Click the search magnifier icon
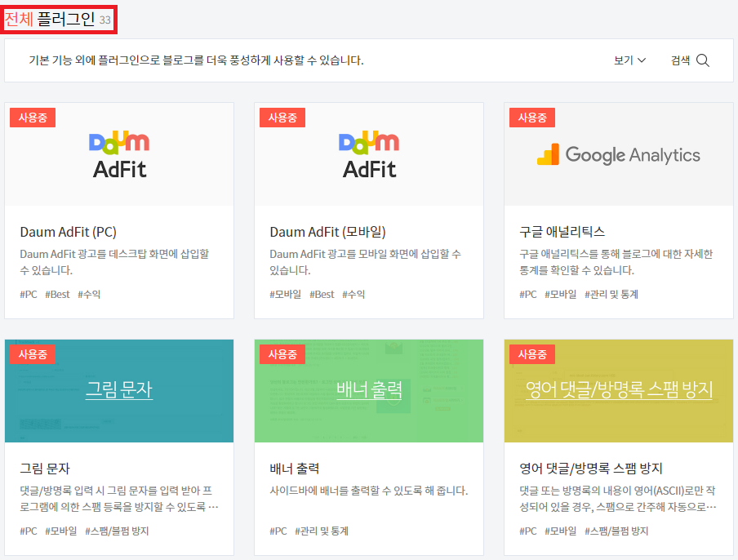 pyautogui.click(x=703, y=60)
